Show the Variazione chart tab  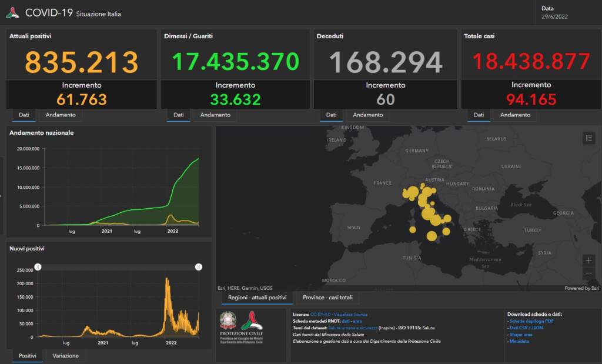click(x=65, y=356)
